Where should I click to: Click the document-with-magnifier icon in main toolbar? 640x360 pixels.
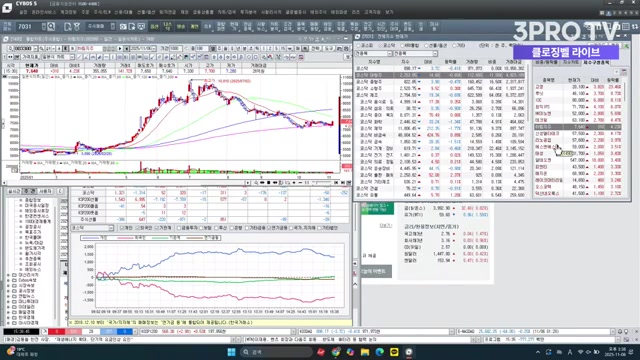(68, 27)
